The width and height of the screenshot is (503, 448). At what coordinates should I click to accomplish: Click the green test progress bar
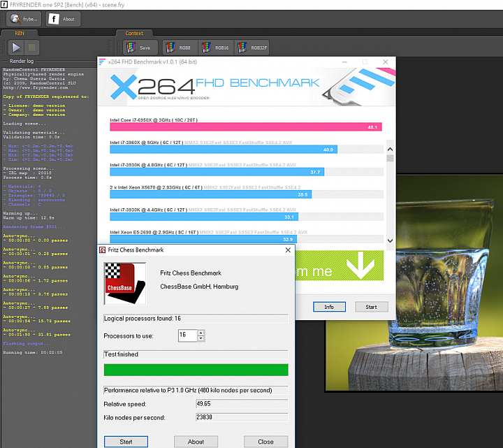coord(196,370)
